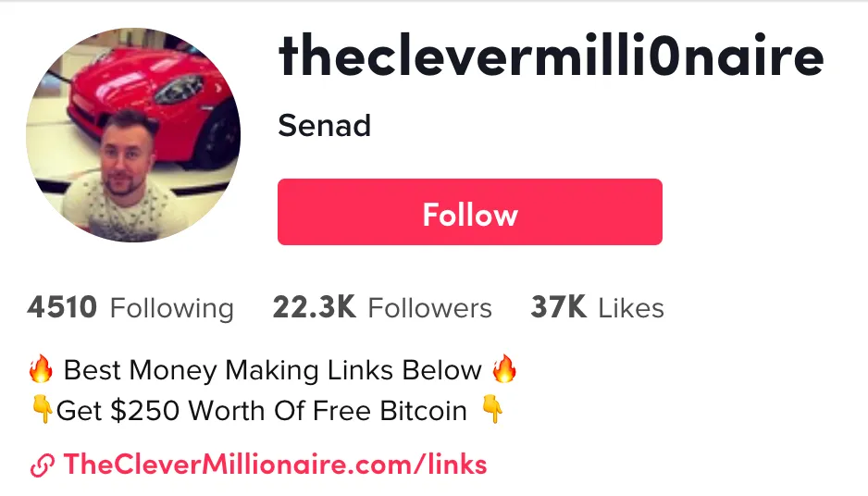Select the theclevermilli0naire username heading
Screen dimensions: 868x496
[552, 56]
